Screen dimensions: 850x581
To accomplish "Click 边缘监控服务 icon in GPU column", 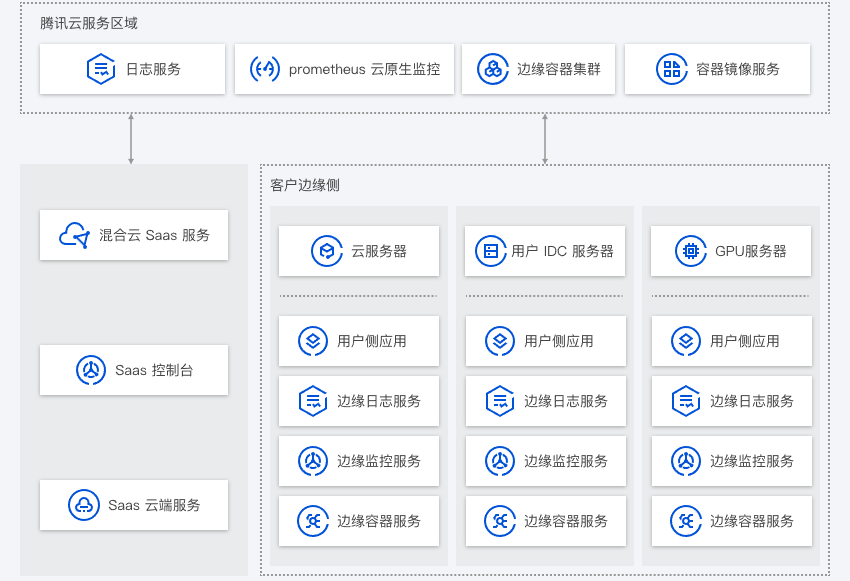I will click(x=686, y=461).
